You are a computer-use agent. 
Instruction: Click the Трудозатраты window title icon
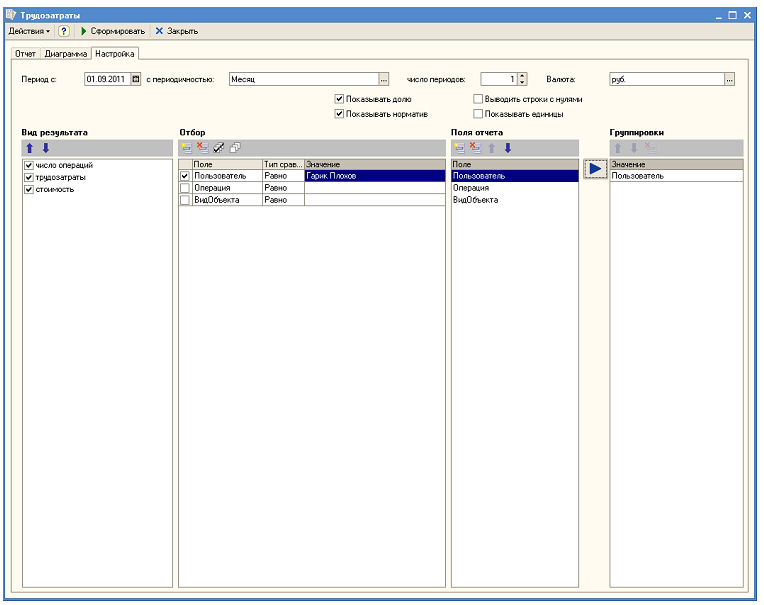coord(11,15)
